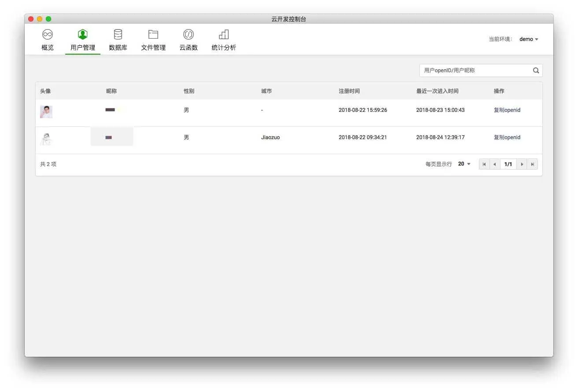578x392 pixels.
Task: Go to the last page arrow
Action: [532, 164]
